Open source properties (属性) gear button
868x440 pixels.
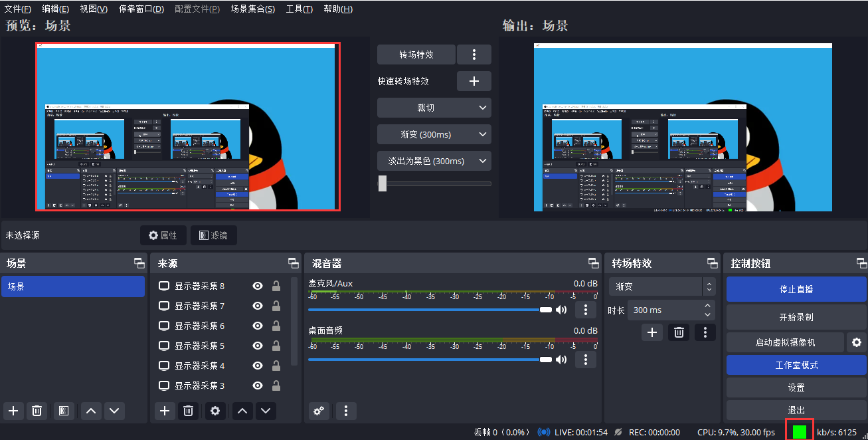[x=163, y=235]
